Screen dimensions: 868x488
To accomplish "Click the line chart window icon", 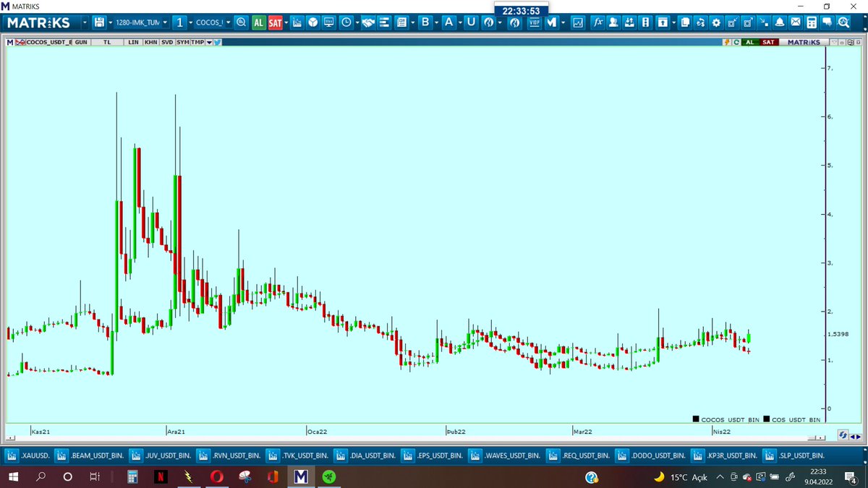I will click(x=578, y=22).
